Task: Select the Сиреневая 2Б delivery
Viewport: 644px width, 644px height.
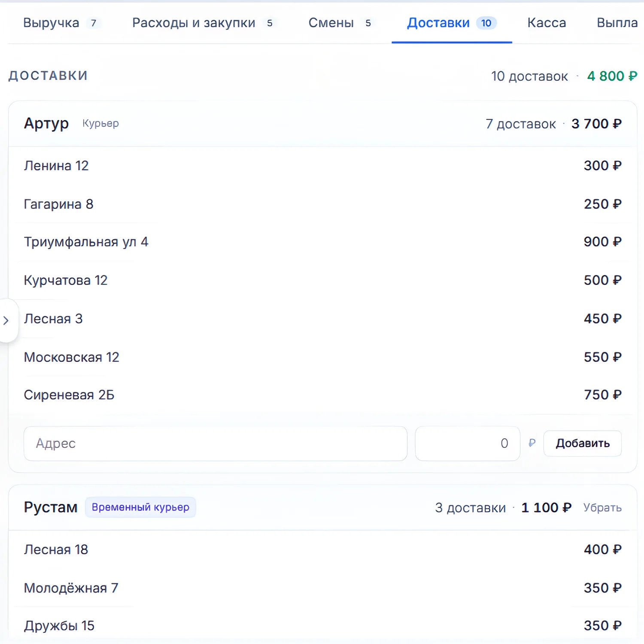Action: coord(322,395)
